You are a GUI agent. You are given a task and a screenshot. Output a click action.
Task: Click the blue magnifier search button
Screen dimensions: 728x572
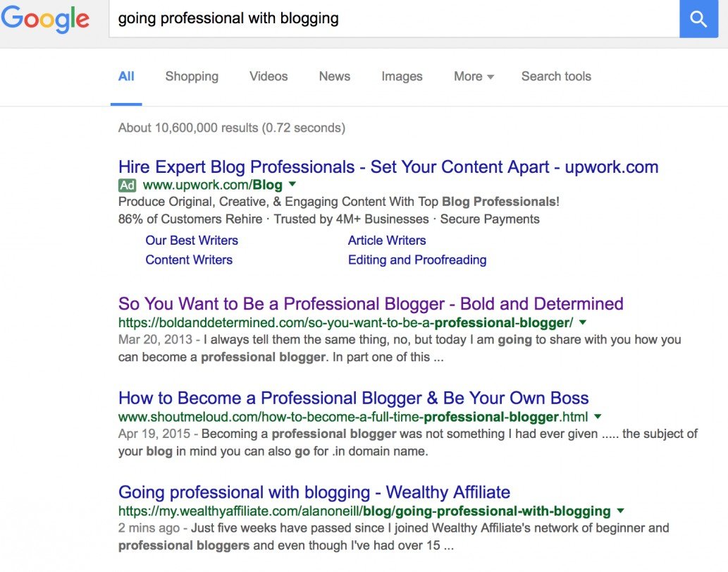tap(698, 19)
